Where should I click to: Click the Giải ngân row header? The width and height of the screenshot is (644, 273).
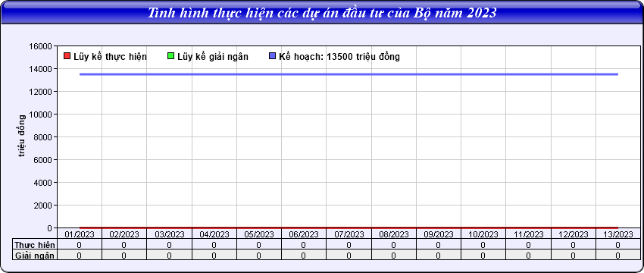pos(35,256)
